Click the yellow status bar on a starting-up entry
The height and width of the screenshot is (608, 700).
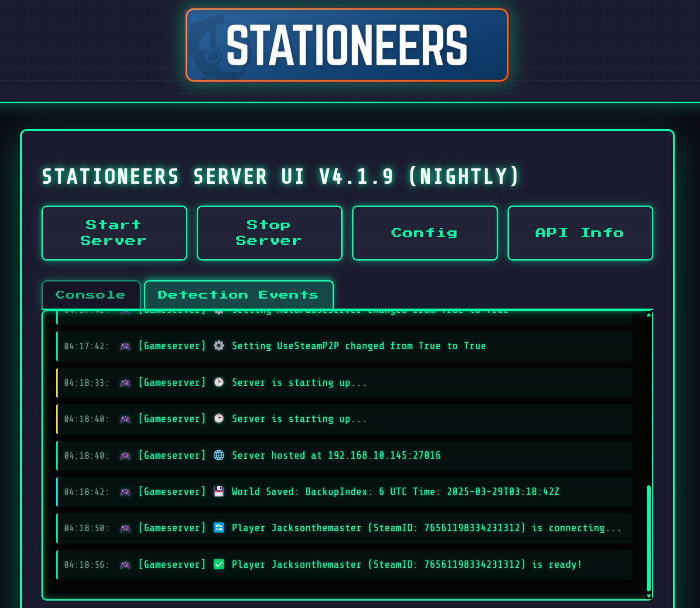tap(57, 383)
